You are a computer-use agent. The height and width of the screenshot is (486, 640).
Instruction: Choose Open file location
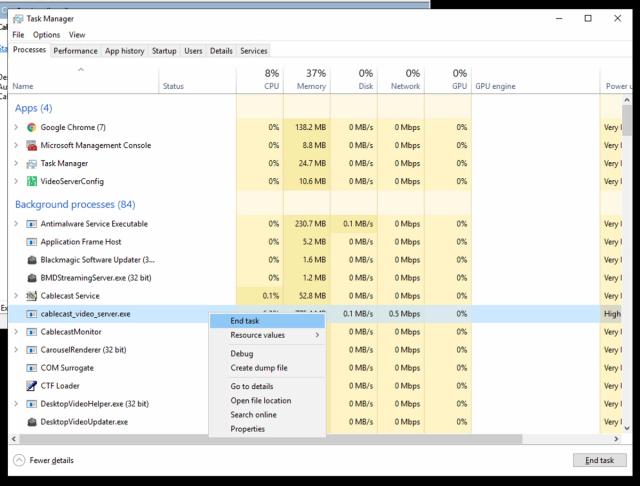click(267, 401)
